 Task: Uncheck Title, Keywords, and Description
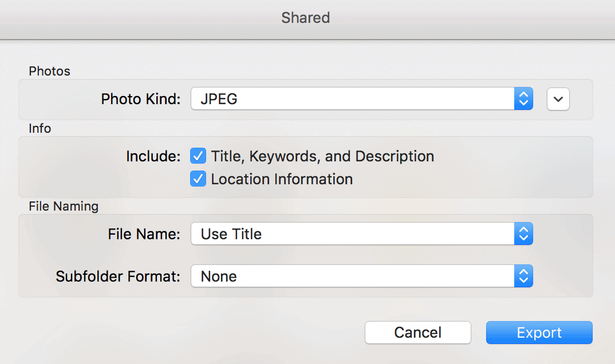198,156
